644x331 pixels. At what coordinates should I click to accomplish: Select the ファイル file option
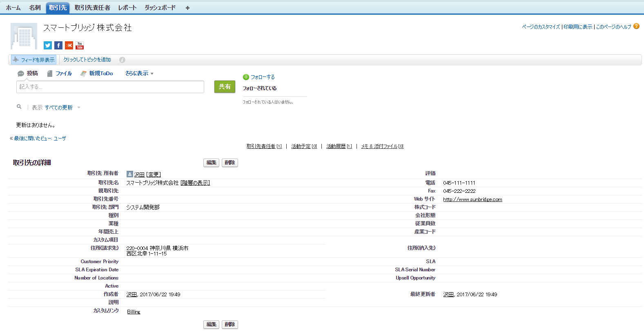click(x=60, y=74)
